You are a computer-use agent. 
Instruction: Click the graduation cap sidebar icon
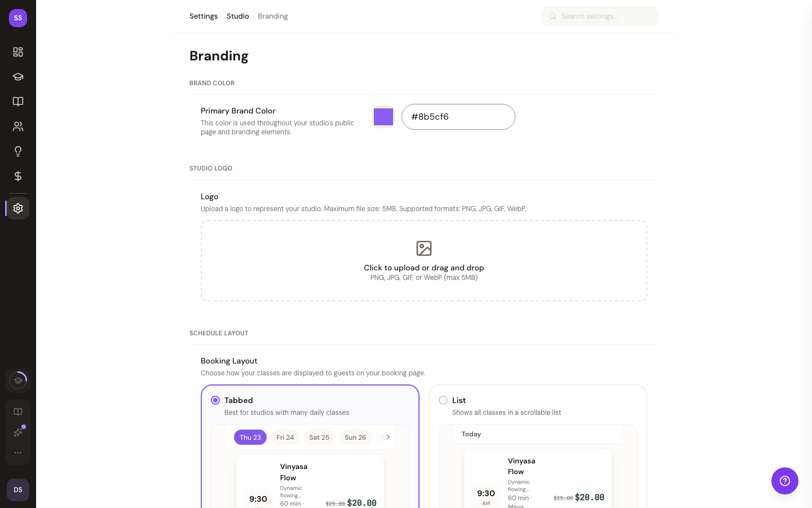tap(18, 77)
